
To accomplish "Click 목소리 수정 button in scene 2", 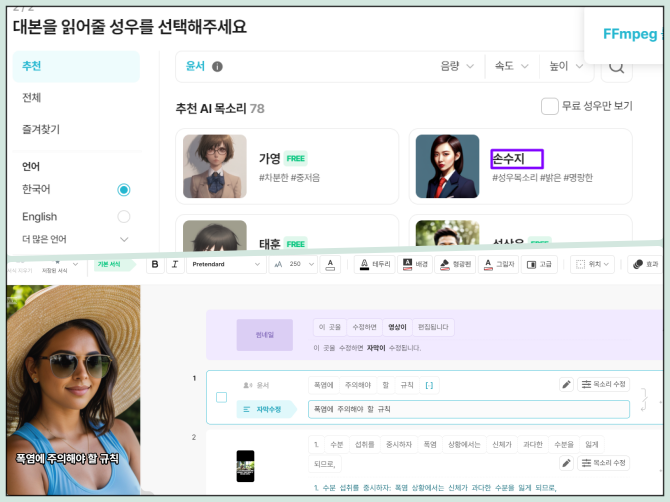I will [x=603, y=463].
